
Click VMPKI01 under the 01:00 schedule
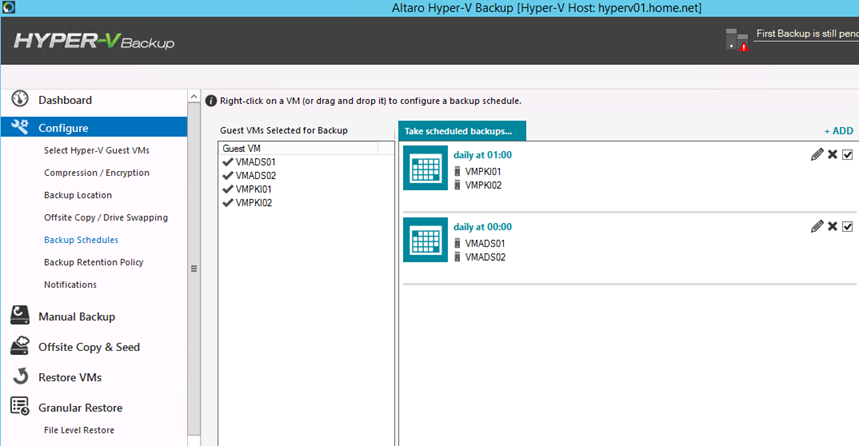(483, 171)
